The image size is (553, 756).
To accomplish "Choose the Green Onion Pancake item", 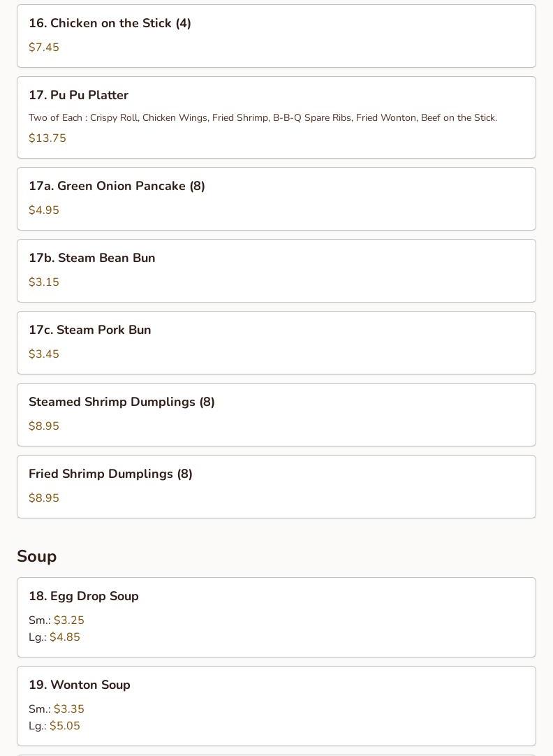I will point(276,198).
